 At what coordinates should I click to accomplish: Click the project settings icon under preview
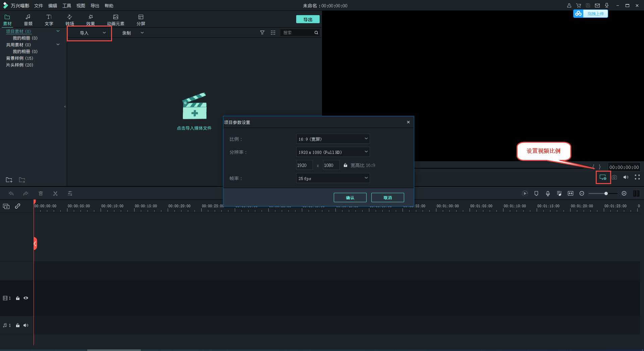tap(603, 177)
